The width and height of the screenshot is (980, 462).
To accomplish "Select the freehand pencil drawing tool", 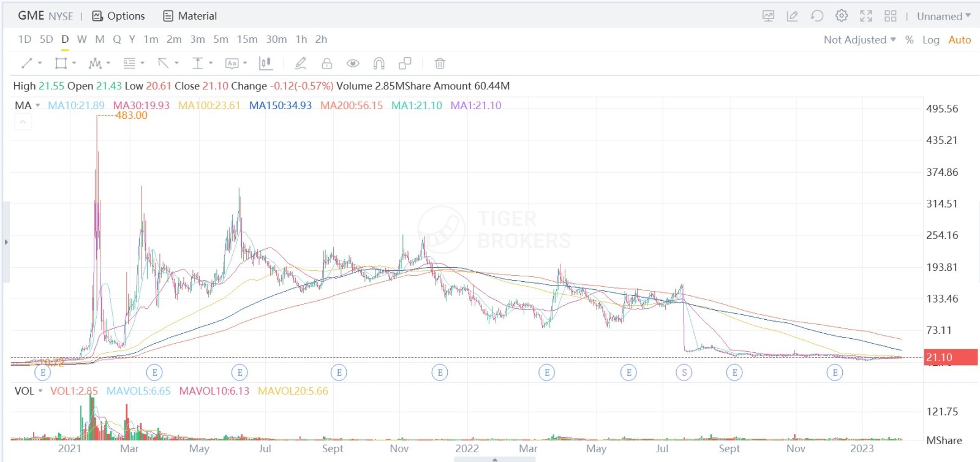I will pos(300,63).
